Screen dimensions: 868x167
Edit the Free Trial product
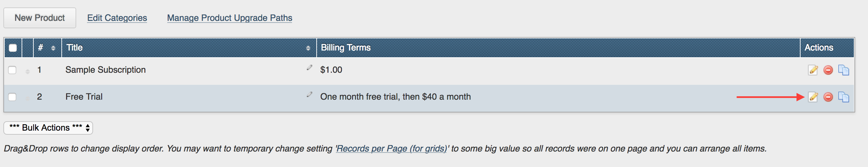[813, 97]
